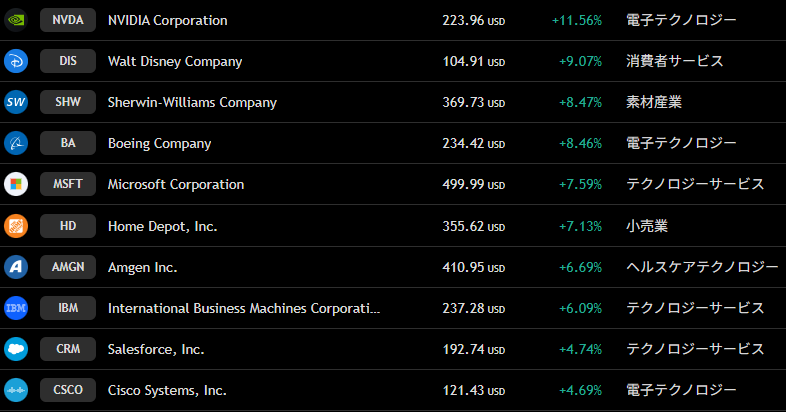Click the IBM logo icon
This screenshot has height=412, width=786.
[16, 308]
